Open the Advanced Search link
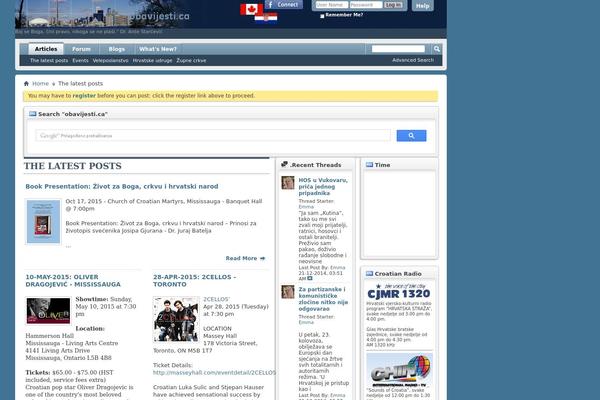Viewport: 600px width, 400px height. coord(413,60)
